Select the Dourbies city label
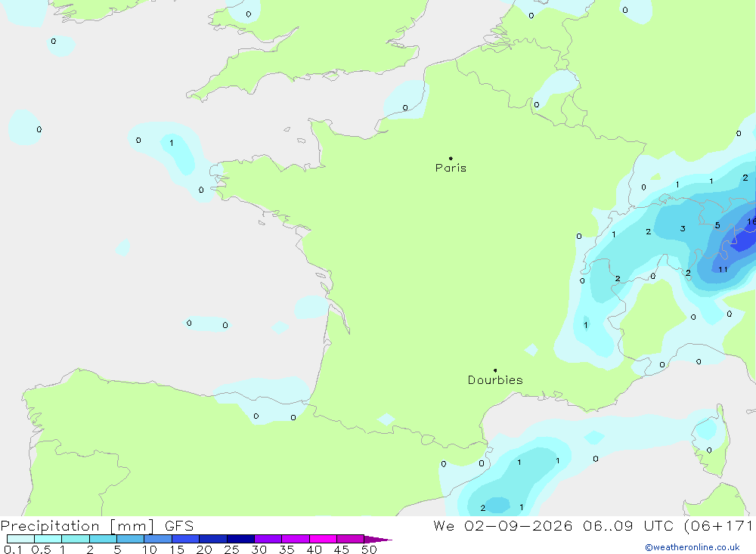The image size is (756, 554). pyautogui.click(x=495, y=380)
